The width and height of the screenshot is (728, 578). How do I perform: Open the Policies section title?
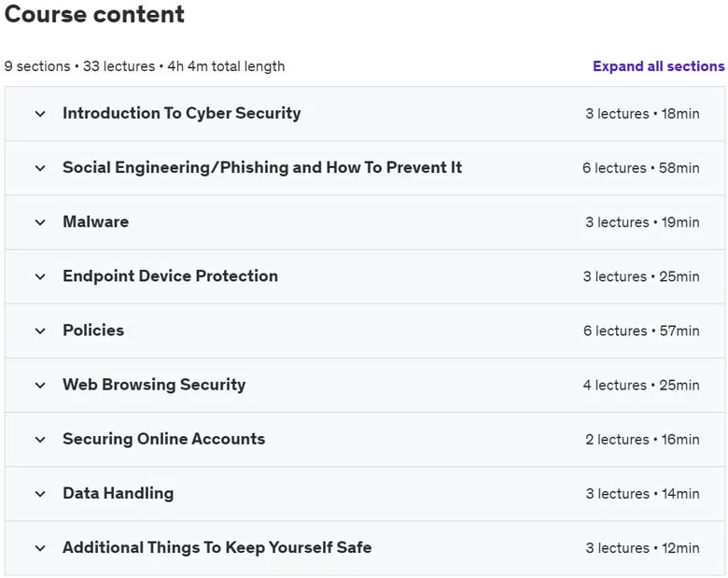[93, 331]
